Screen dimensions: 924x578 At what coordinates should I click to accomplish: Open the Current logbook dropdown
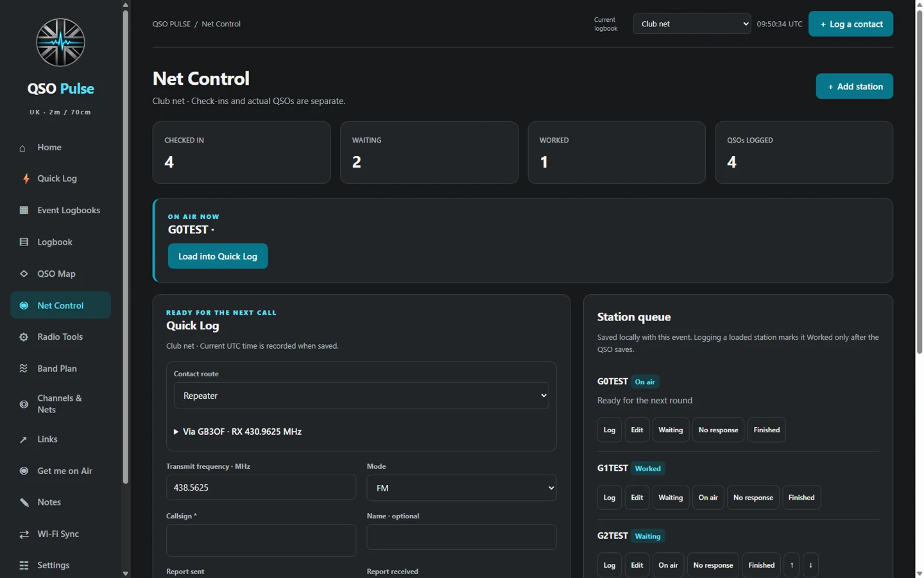tap(692, 24)
